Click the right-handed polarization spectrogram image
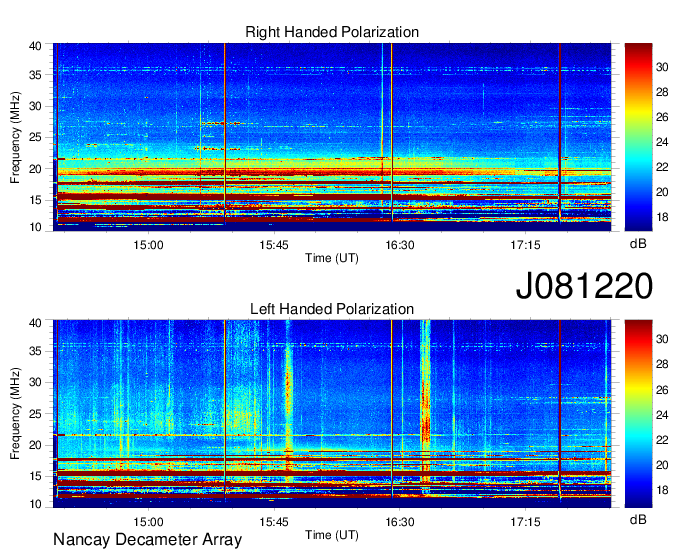The image size is (680, 552). pos(332,137)
